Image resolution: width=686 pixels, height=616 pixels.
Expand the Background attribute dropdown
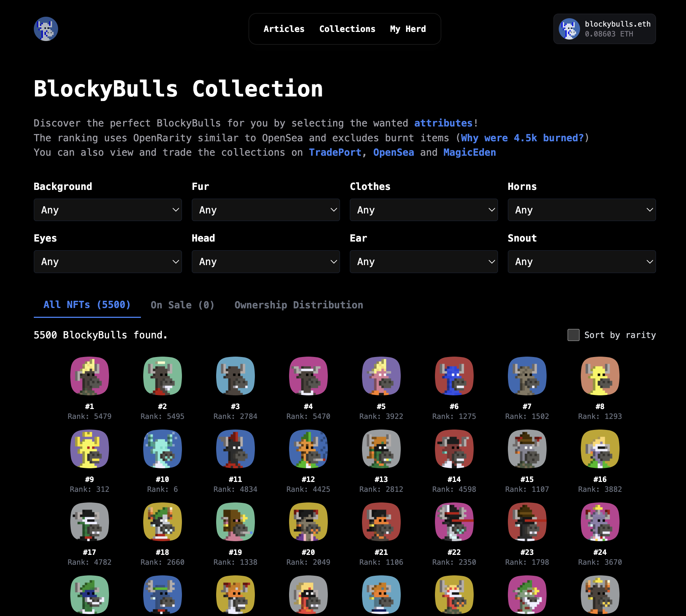[108, 210]
